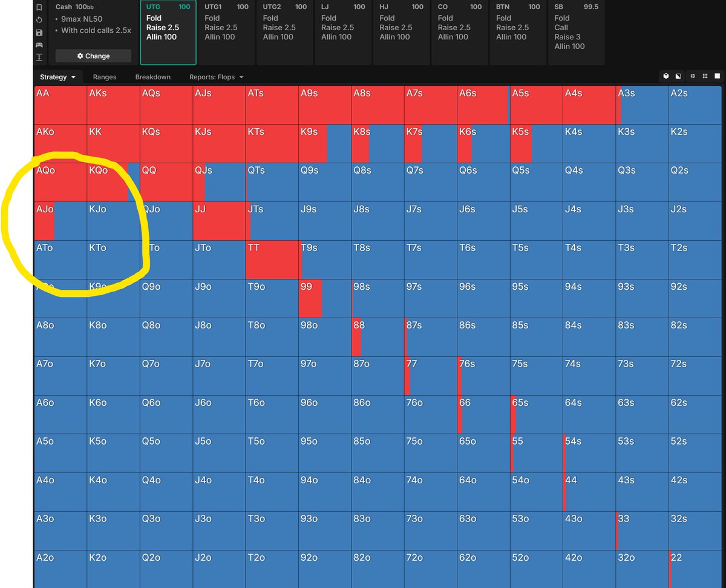Click the AQo hand cell
The width and height of the screenshot is (726, 588).
click(x=60, y=183)
